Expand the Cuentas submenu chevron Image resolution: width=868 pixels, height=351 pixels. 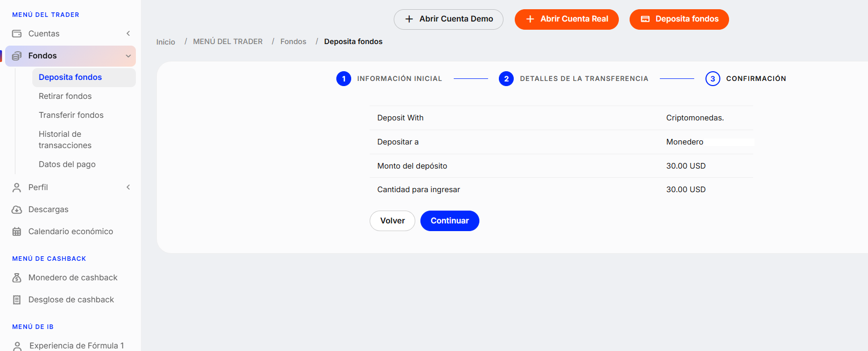(x=128, y=34)
